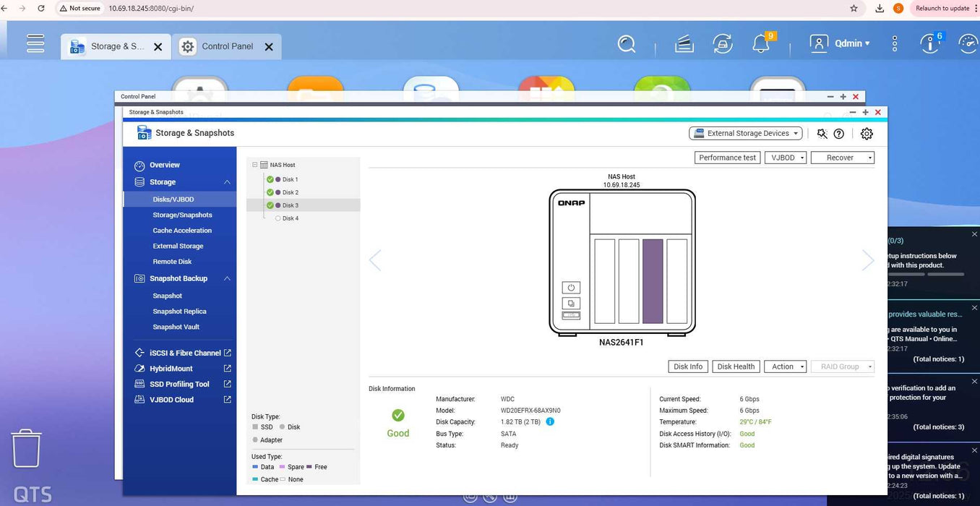Image resolution: width=980 pixels, height=506 pixels.
Task: Open the Qdmin user account dropdown
Action: (841, 44)
